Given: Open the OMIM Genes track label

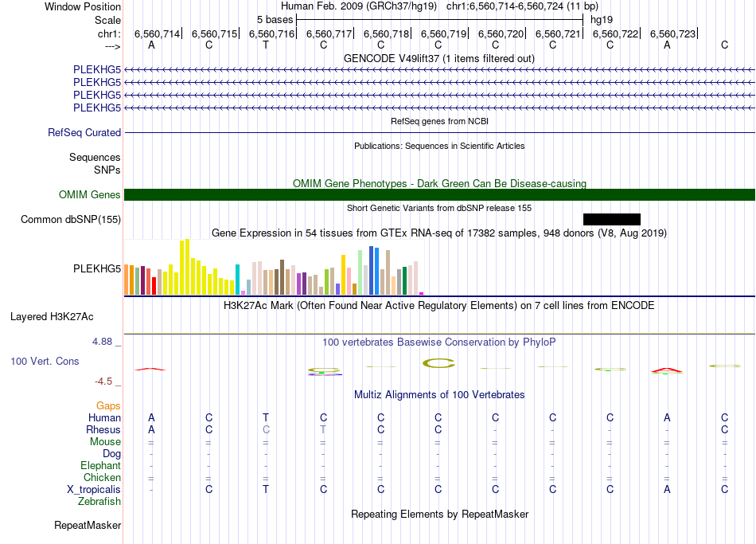Looking at the screenshot, I should click(x=90, y=194).
